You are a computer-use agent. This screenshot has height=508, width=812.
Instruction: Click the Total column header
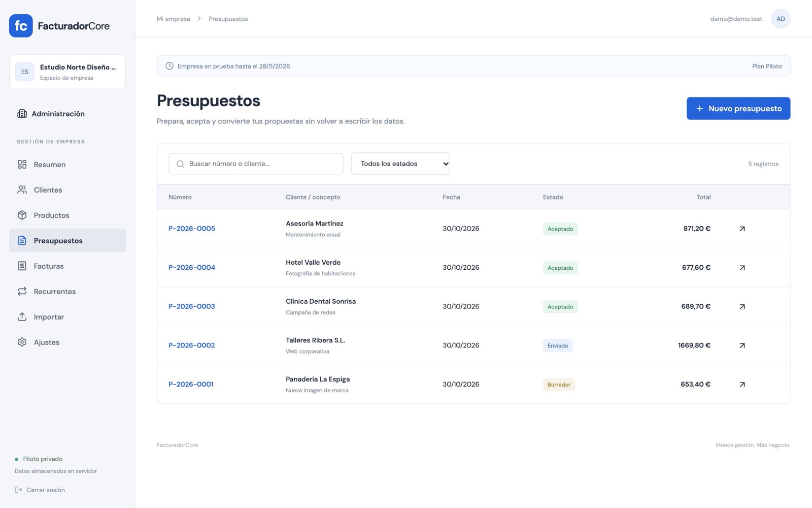point(703,197)
